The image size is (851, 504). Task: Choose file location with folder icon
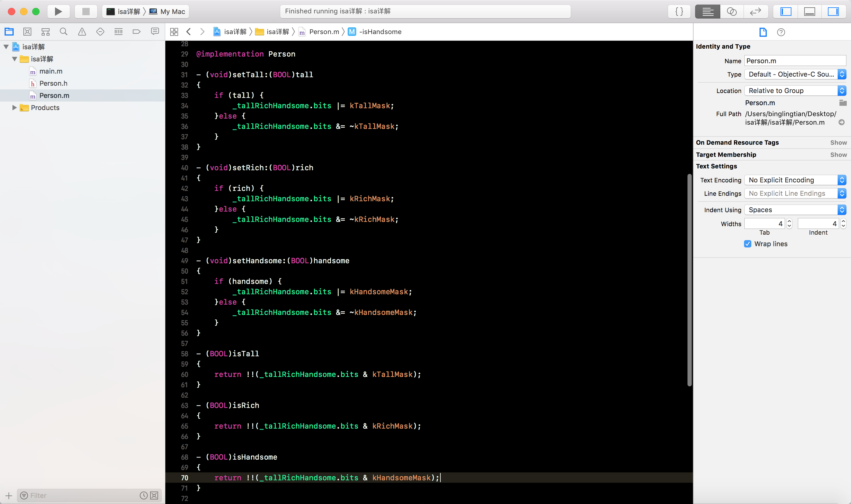tap(842, 102)
